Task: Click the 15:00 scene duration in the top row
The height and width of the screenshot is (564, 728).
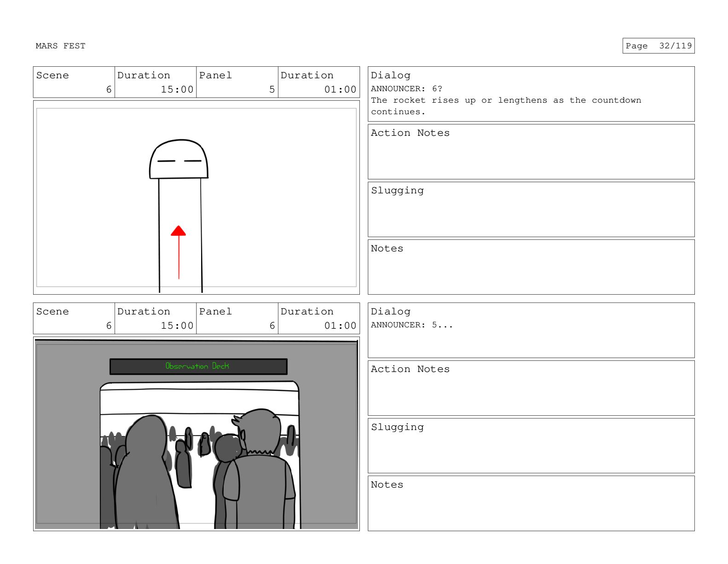Action: point(177,90)
